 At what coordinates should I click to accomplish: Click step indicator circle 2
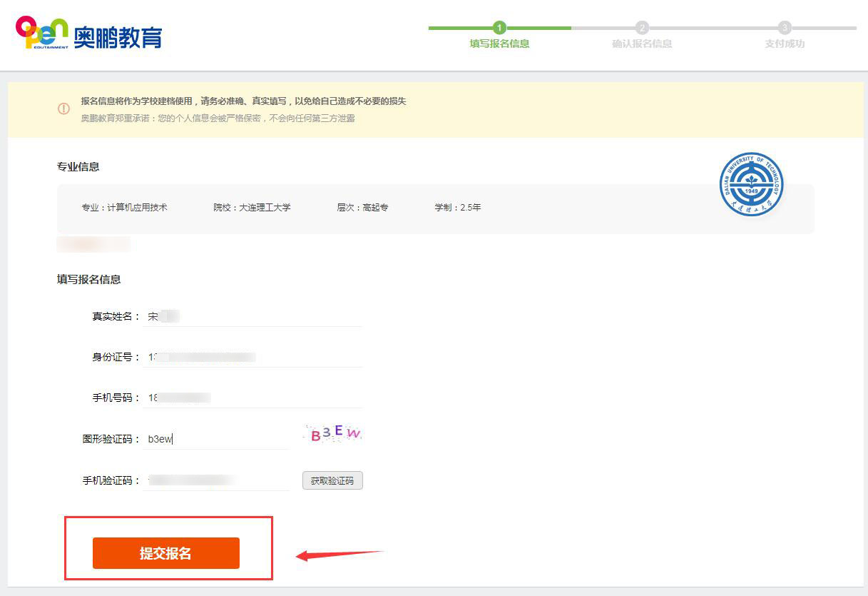tap(641, 27)
